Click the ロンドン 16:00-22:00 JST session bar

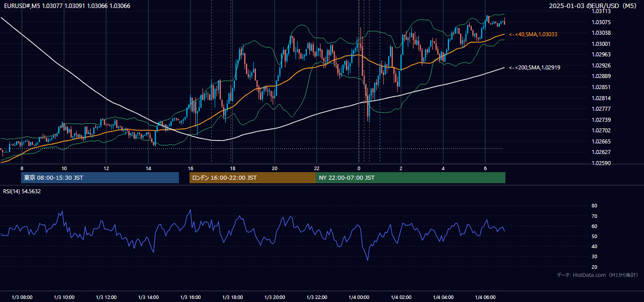(x=252, y=178)
